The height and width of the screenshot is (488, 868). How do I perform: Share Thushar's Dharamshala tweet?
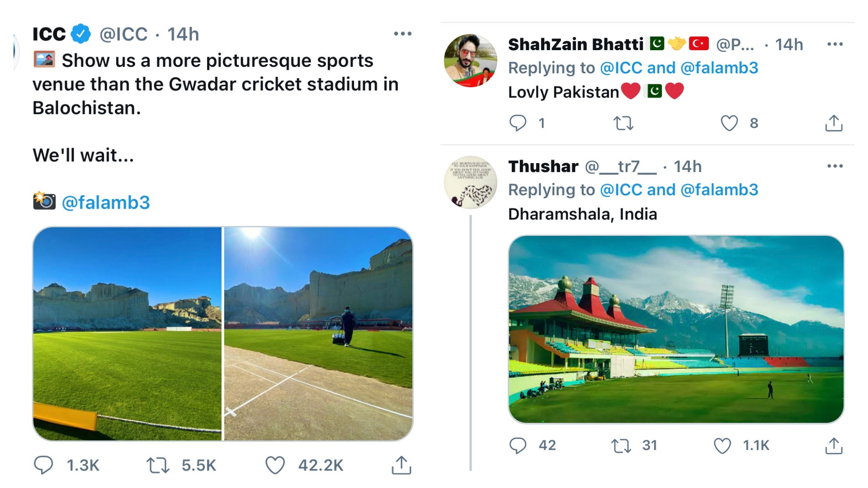tap(834, 446)
